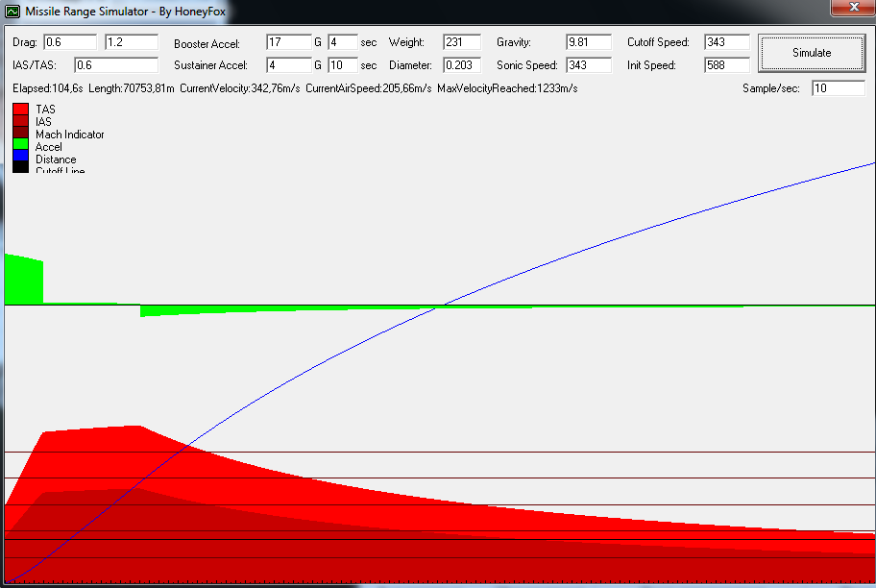Click the Cutoff Speed label
The image size is (876, 588).
coord(658,42)
